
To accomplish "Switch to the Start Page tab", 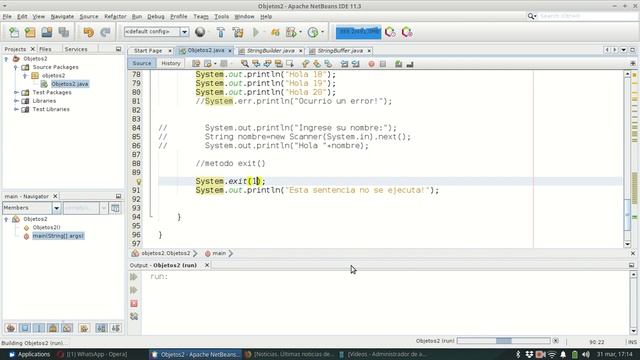I will pyautogui.click(x=148, y=51).
